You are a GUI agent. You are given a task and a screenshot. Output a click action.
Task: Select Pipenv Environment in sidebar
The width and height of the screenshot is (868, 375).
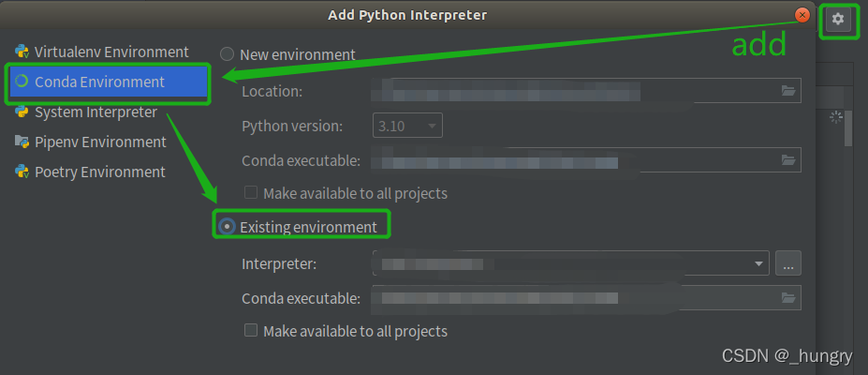(100, 142)
